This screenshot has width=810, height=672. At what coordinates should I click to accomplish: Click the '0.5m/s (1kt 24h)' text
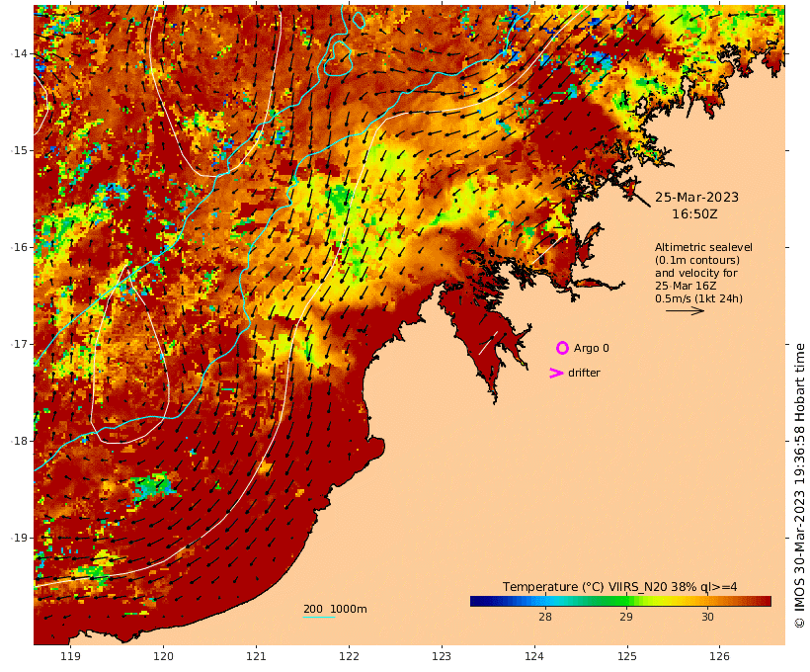(x=698, y=298)
